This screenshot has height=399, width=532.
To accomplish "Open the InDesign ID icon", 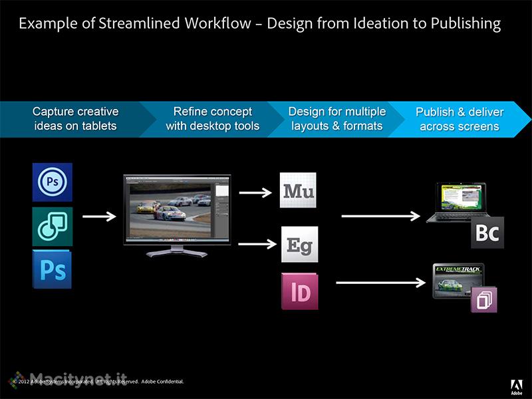I will [300, 291].
